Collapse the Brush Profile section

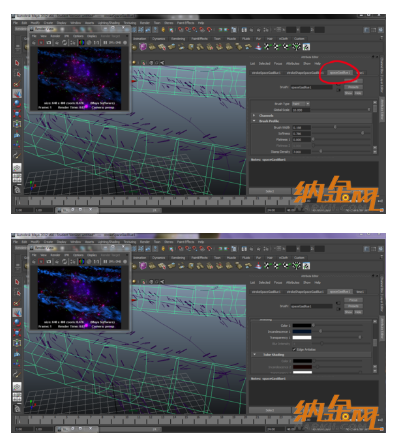tap(254, 121)
